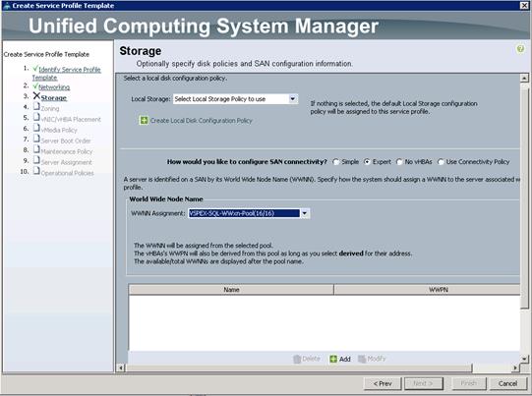Click the Create Local Disk Configuration Policy link
Viewport: 532px width, 396px height.
click(x=202, y=121)
